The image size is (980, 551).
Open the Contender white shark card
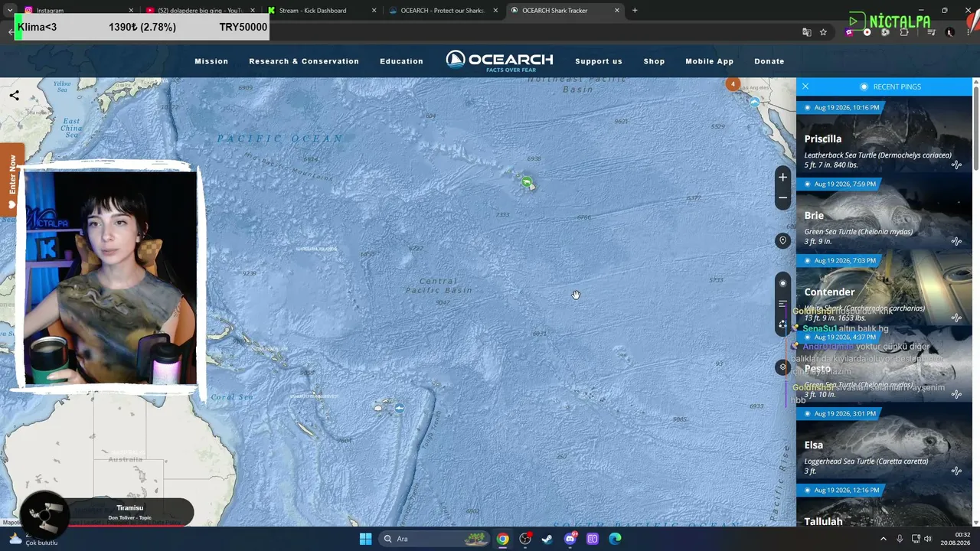884,288
